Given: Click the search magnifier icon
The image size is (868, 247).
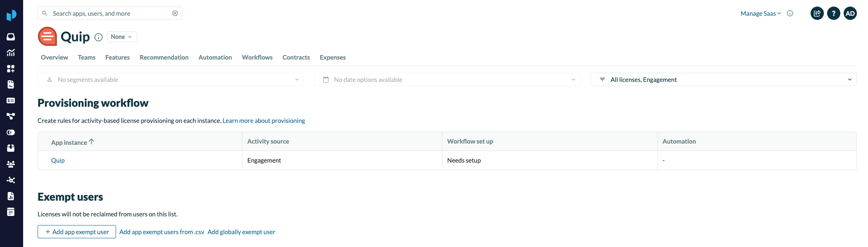Looking at the screenshot, I should pyautogui.click(x=45, y=13).
